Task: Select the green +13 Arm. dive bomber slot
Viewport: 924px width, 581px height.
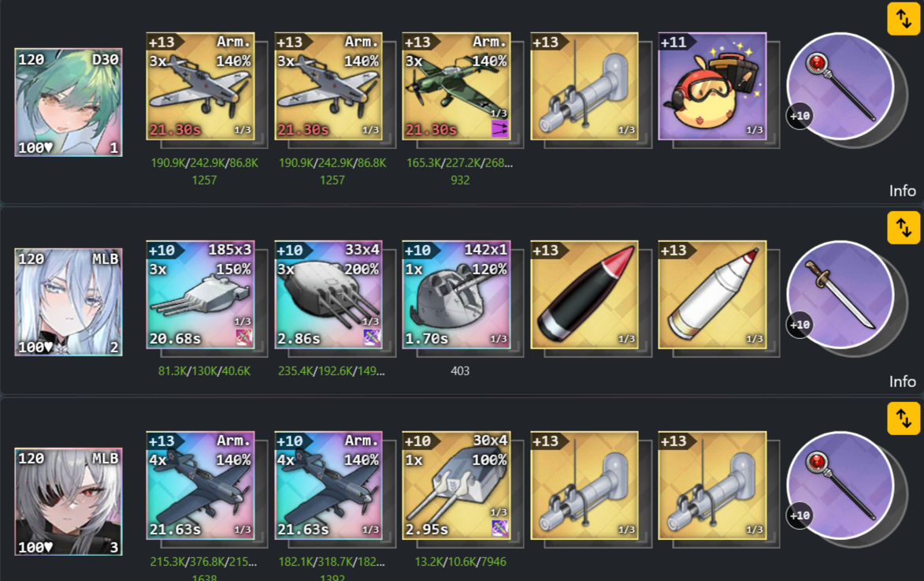Action: coord(456,86)
